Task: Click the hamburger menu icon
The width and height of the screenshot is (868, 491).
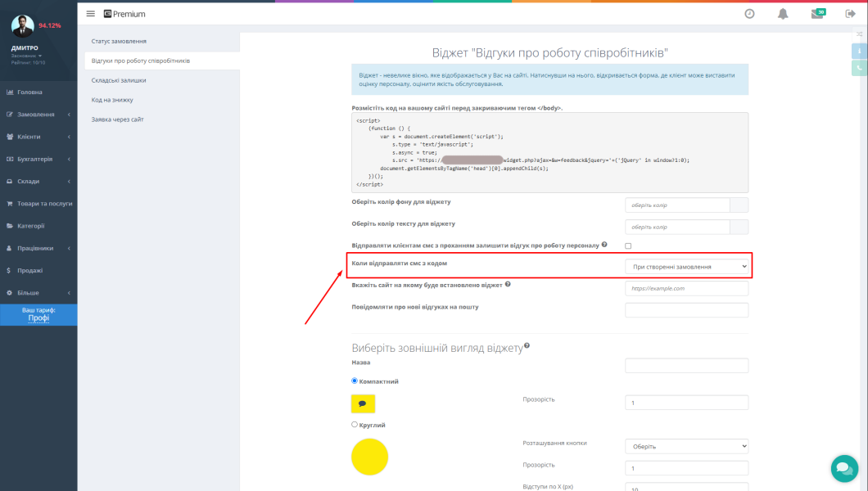Action: coord(90,14)
